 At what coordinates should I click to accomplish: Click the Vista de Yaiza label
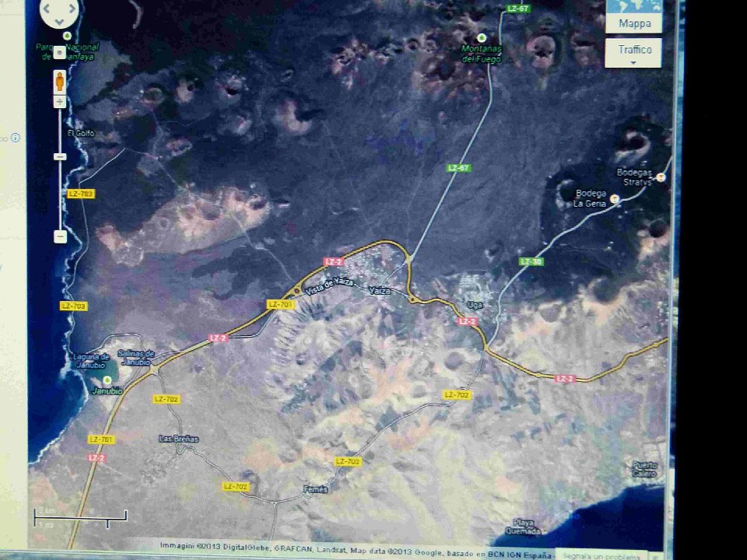tap(329, 287)
